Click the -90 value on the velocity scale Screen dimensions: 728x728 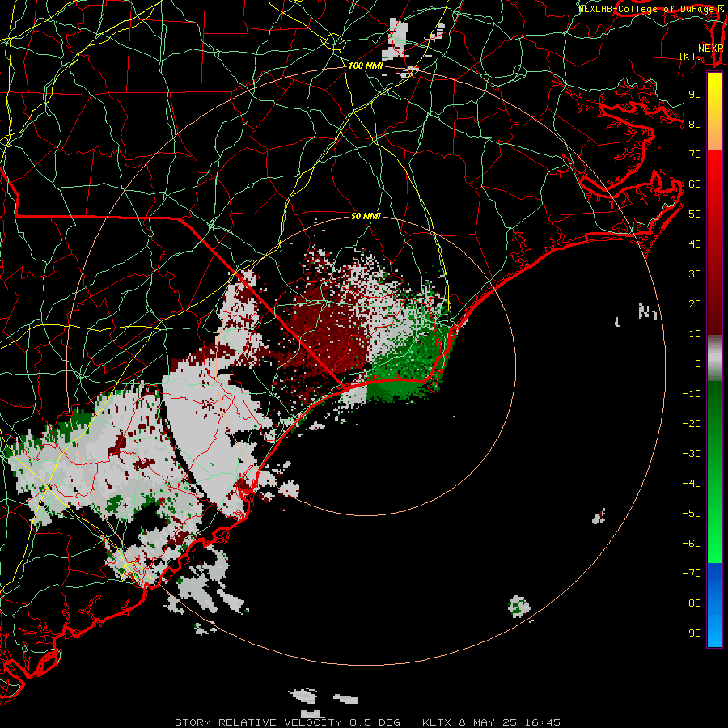[692, 633]
